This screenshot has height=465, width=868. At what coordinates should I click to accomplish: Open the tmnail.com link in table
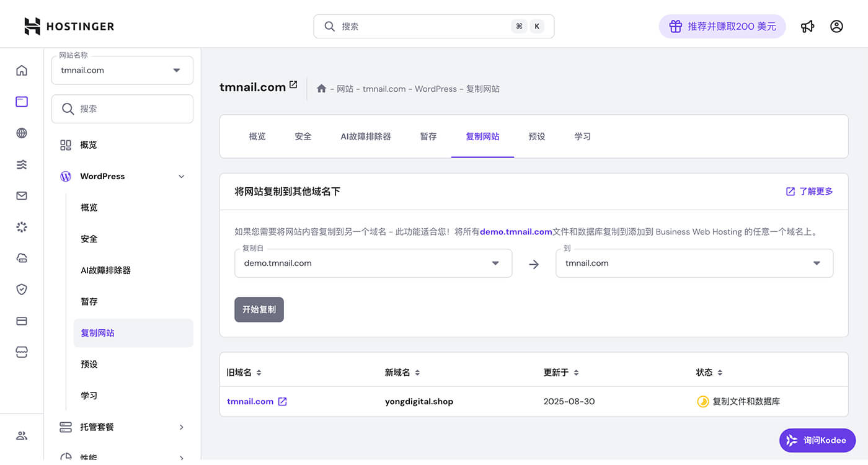click(250, 402)
